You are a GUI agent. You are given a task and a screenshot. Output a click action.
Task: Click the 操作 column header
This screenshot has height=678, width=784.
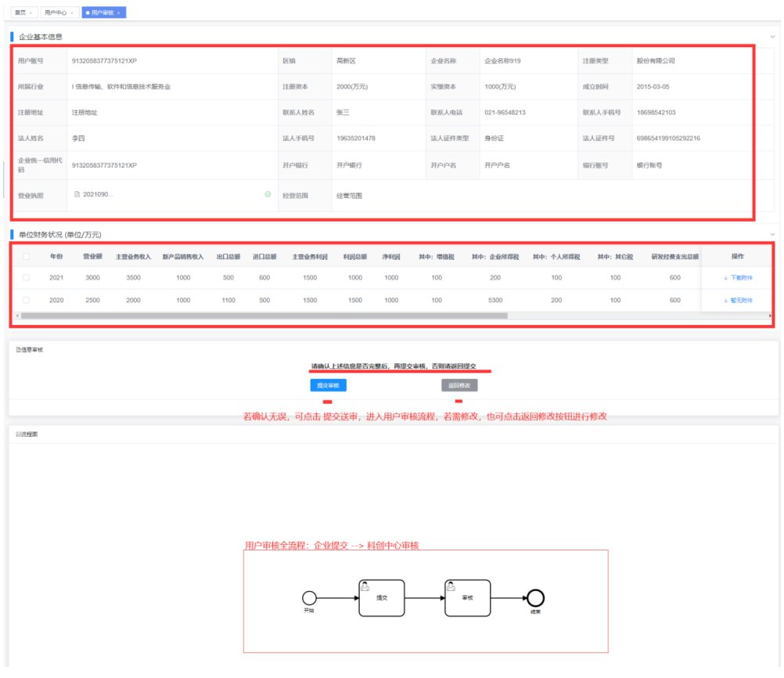pyautogui.click(x=738, y=256)
